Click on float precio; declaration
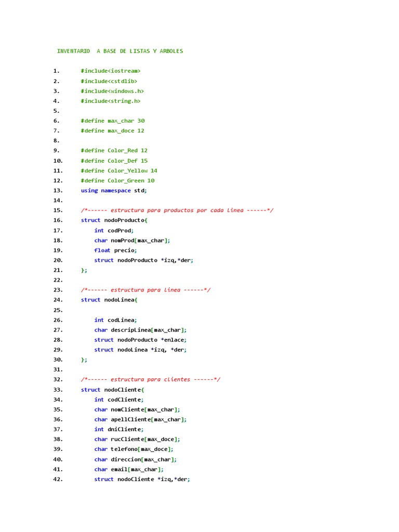The width and height of the screenshot is (399, 532). (116, 250)
